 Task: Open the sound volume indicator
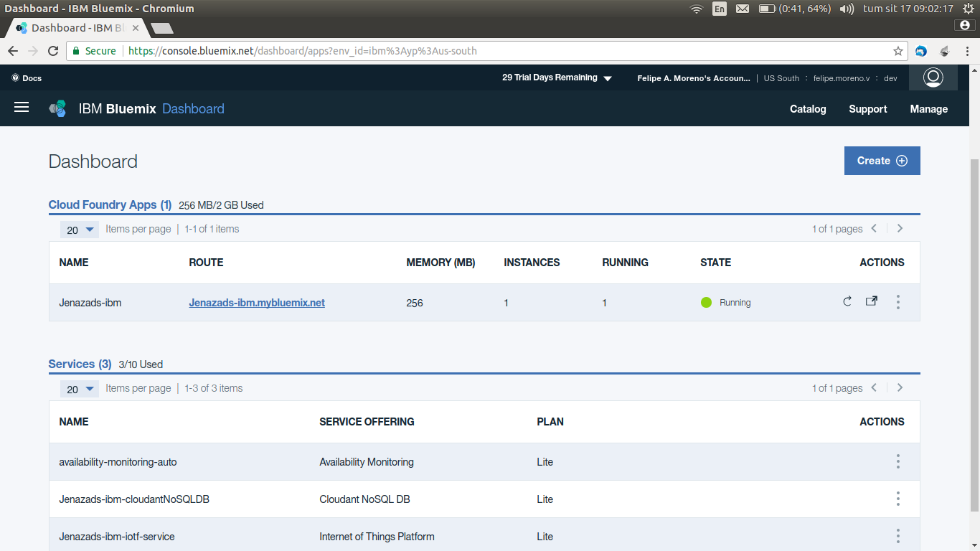pos(847,9)
